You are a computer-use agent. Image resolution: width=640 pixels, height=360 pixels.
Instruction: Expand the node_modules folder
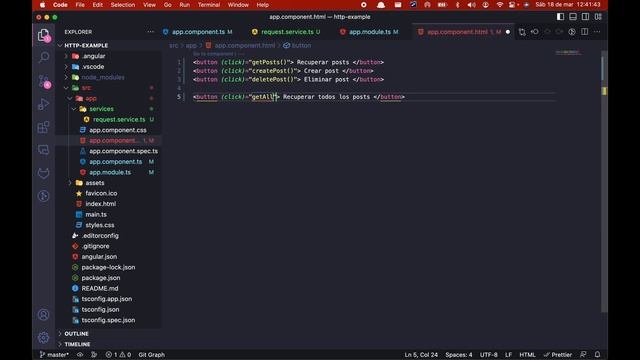(103, 77)
